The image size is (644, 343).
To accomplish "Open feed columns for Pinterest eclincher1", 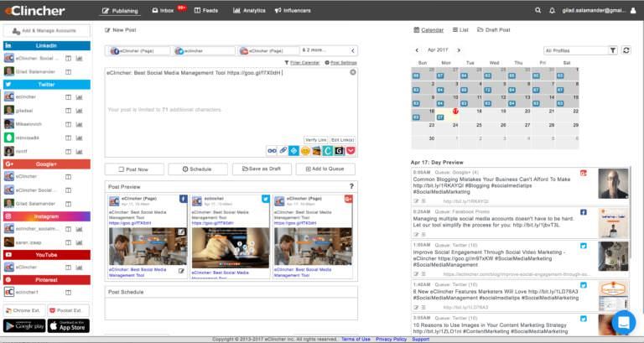I will pyautogui.click(x=68, y=293).
